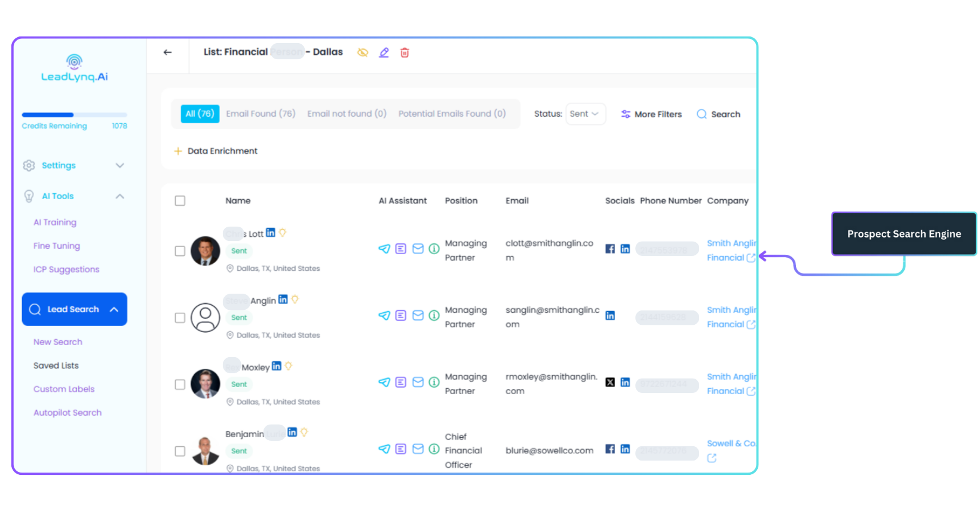Open Facebook social in Benjamin's row
This screenshot has height=512, width=980.
point(610,449)
